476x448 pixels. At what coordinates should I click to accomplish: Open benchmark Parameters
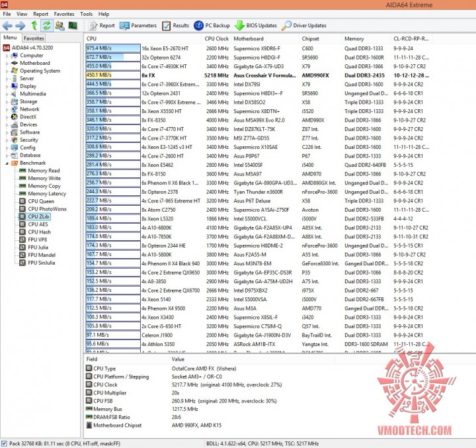point(138,26)
